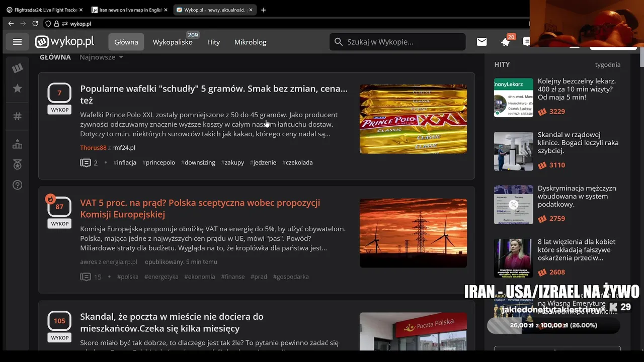Viewport: 644px width, 362px height.
Task: Click WYKOP button under vote count 7
Action: pos(59,110)
